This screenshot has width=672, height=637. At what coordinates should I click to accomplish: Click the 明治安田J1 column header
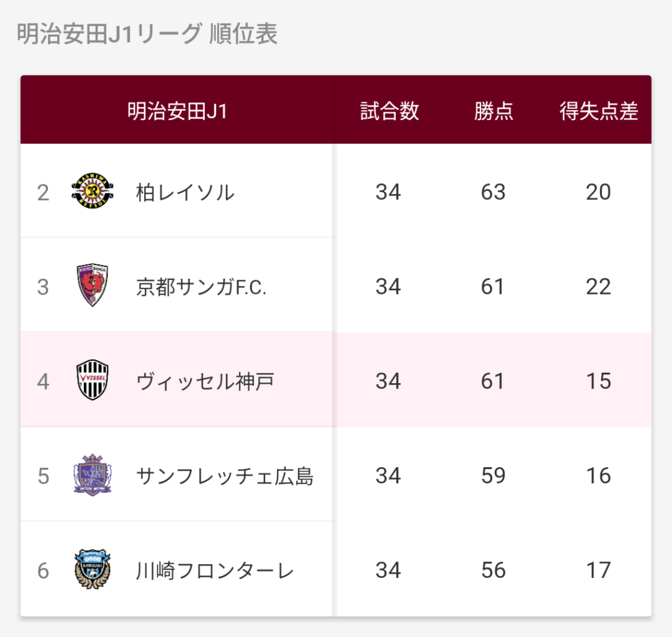177,112
